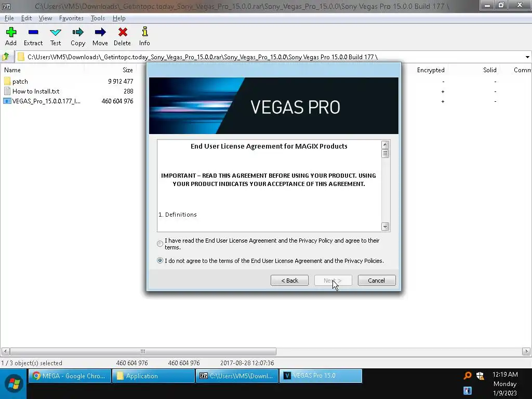Select the agree to license terms radio
Viewport: 532px width, 399px height.
(x=160, y=244)
